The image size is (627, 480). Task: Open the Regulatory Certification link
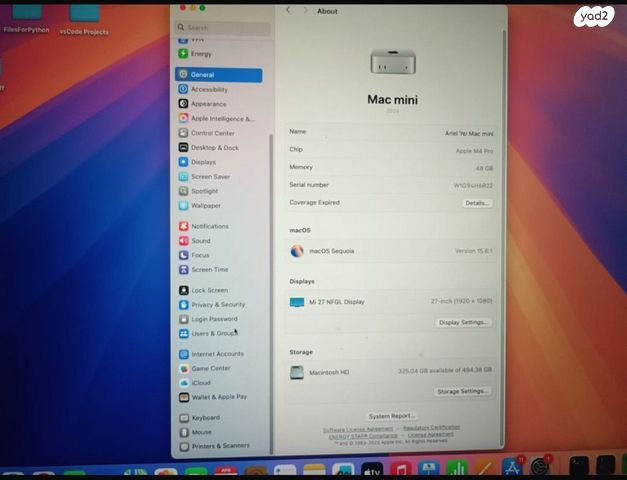431,428
